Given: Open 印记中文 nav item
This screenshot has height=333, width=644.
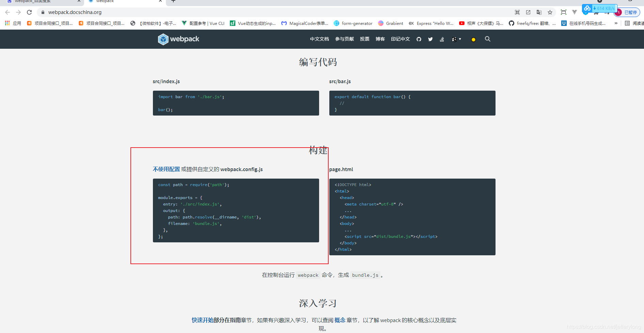Looking at the screenshot, I should point(400,39).
